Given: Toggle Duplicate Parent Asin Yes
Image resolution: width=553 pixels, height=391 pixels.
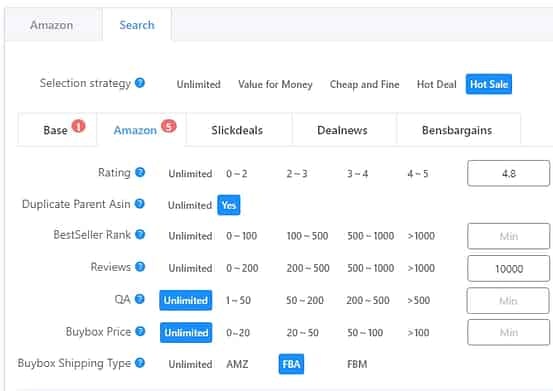Looking at the screenshot, I should pyautogui.click(x=229, y=205).
